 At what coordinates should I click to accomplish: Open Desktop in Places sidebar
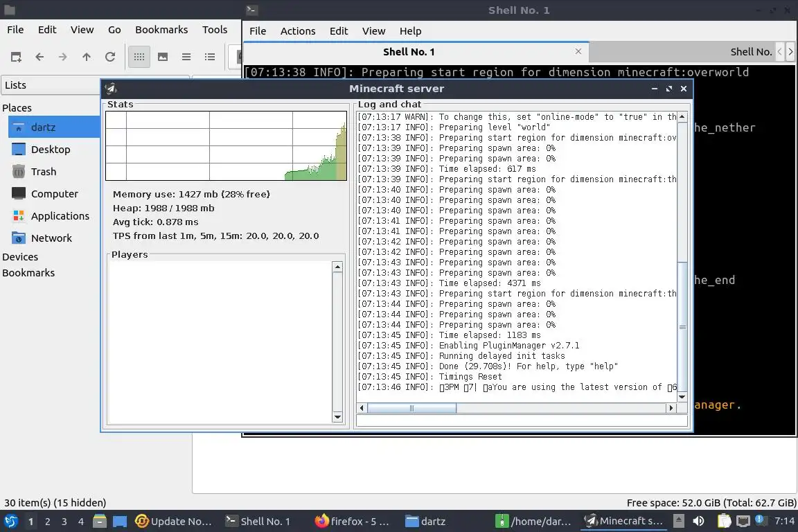(51, 150)
